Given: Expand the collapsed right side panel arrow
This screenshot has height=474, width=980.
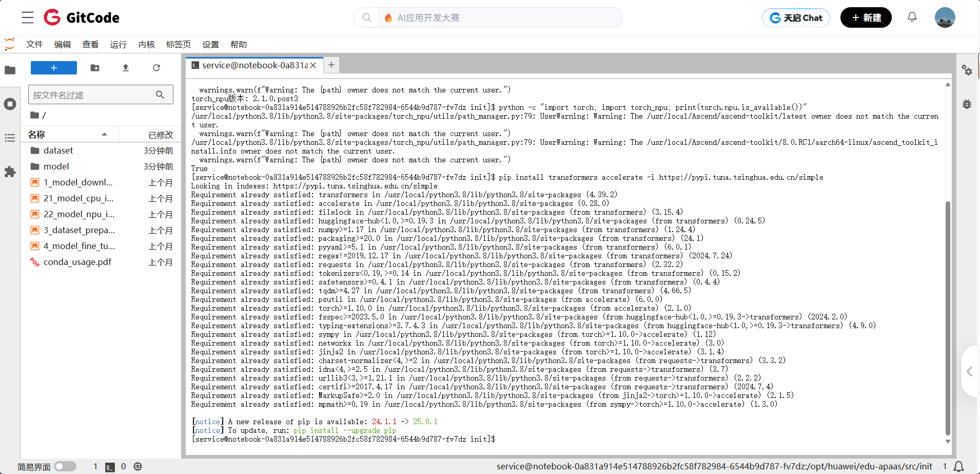Looking at the screenshot, I should point(969,371).
